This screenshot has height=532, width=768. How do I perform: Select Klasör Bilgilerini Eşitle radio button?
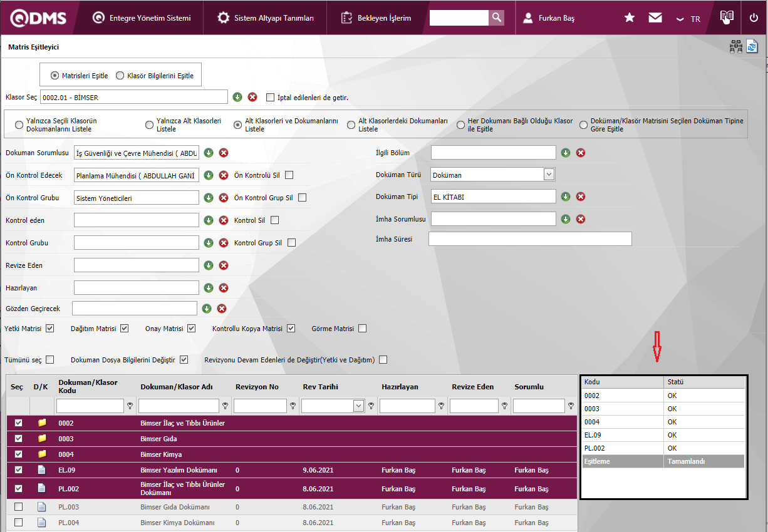tap(120, 76)
